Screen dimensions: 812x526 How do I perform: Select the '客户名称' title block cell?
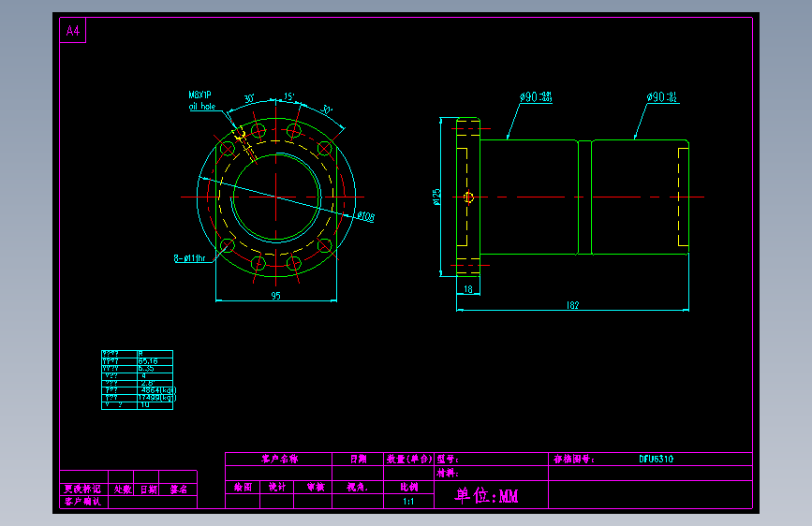[280, 460]
